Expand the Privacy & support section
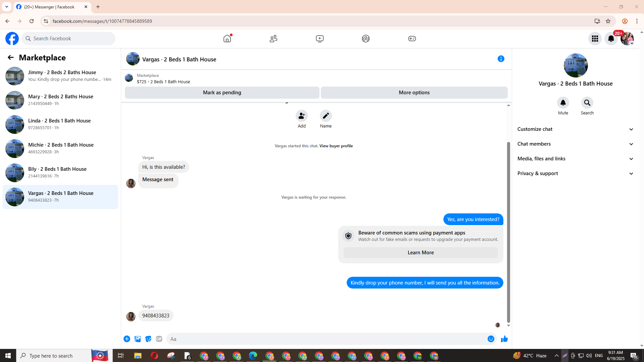The image size is (644, 362). click(x=576, y=173)
